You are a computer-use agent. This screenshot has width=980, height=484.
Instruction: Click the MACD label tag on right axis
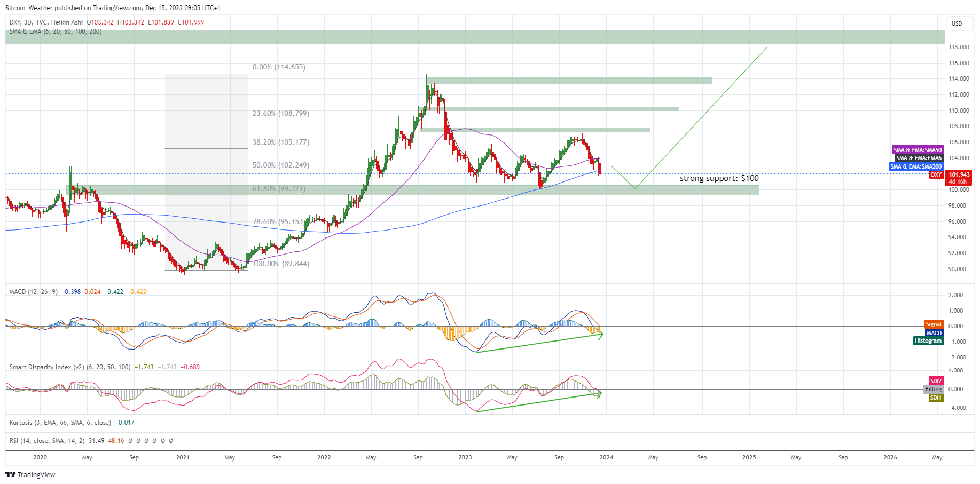[934, 333]
